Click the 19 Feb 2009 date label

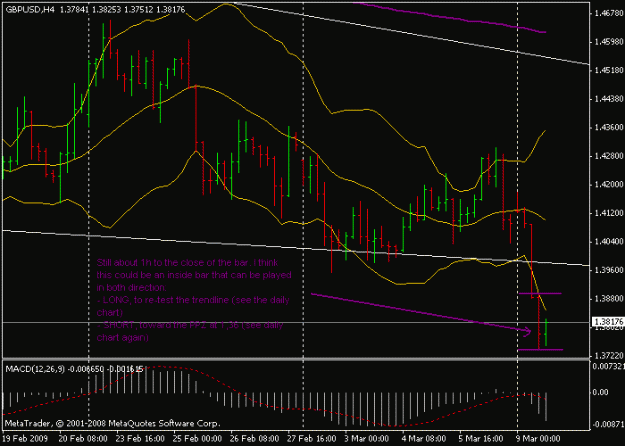coord(24,438)
